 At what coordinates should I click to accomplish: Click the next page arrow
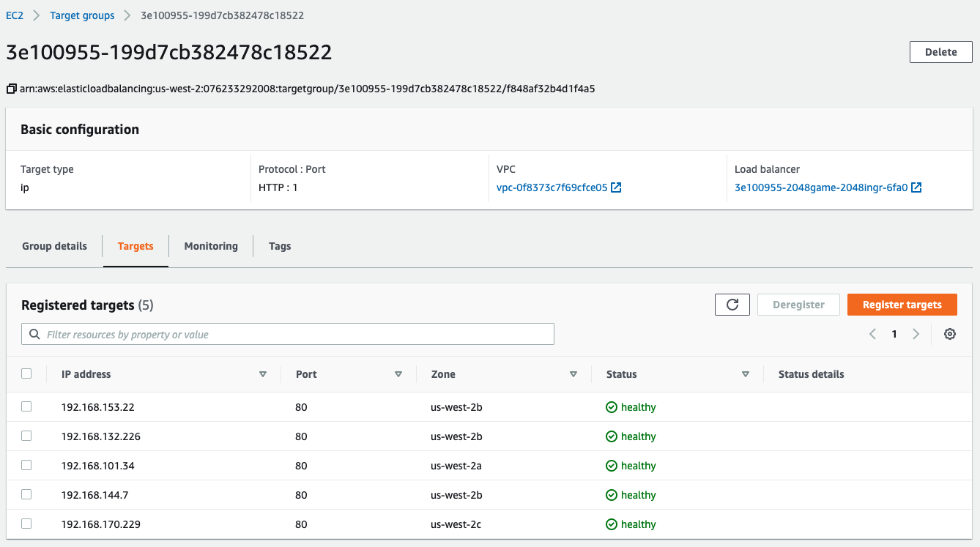(x=916, y=333)
